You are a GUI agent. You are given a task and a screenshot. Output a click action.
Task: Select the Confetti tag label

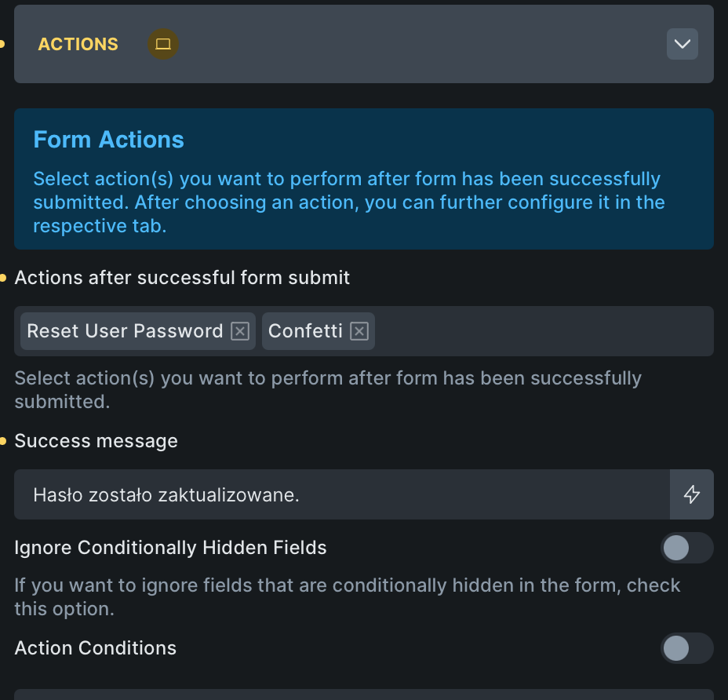click(x=305, y=331)
